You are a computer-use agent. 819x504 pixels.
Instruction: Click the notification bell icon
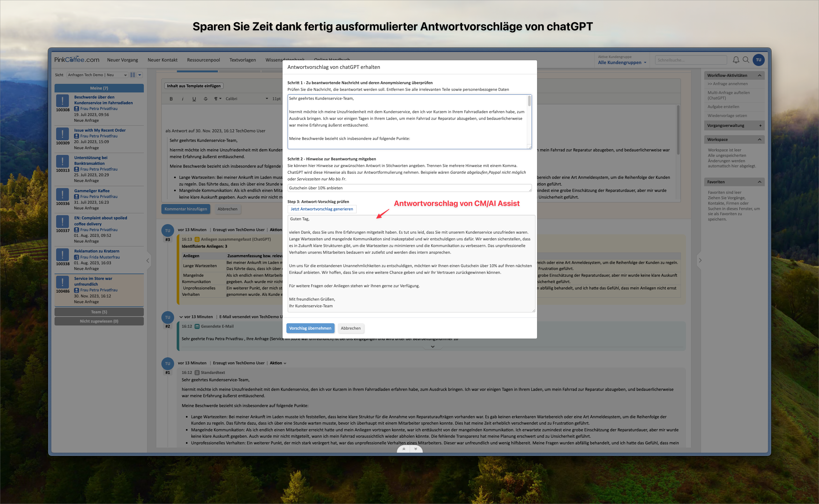(736, 60)
